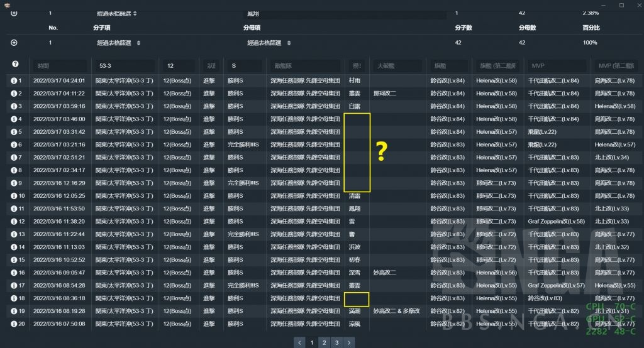Click plus icon beside 2.38% ratio row

click(x=14, y=13)
